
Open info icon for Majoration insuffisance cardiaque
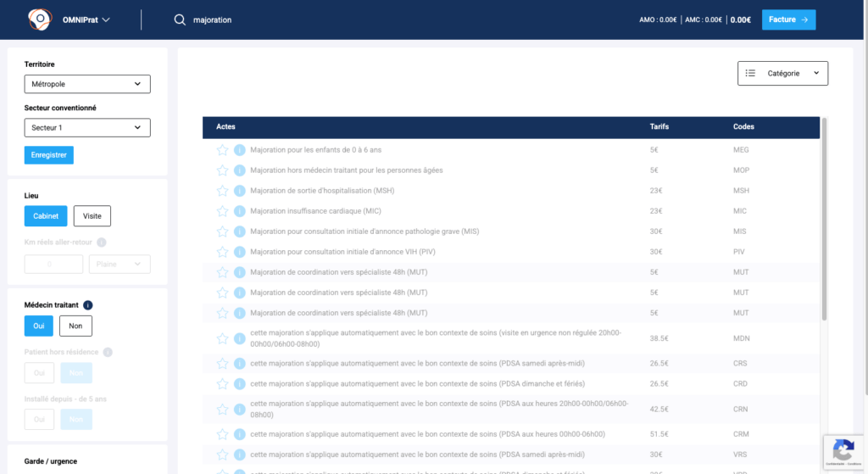click(240, 211)
